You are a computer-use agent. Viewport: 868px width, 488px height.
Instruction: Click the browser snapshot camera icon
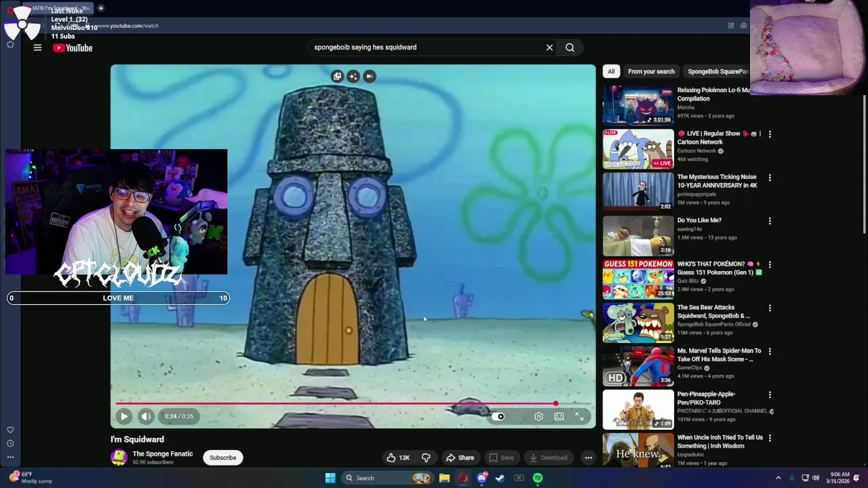pos(744,26)
